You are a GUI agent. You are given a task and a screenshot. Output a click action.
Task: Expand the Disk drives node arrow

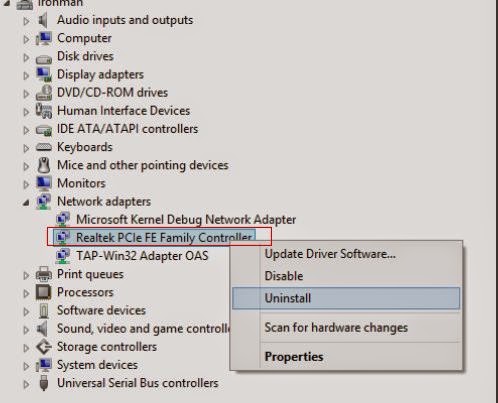pos(26,58)
